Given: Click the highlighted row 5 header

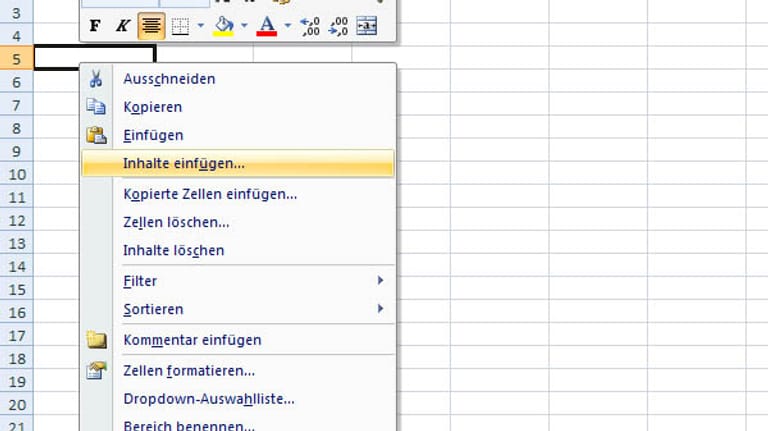Looking at the screenshot, I should [17, 58].
